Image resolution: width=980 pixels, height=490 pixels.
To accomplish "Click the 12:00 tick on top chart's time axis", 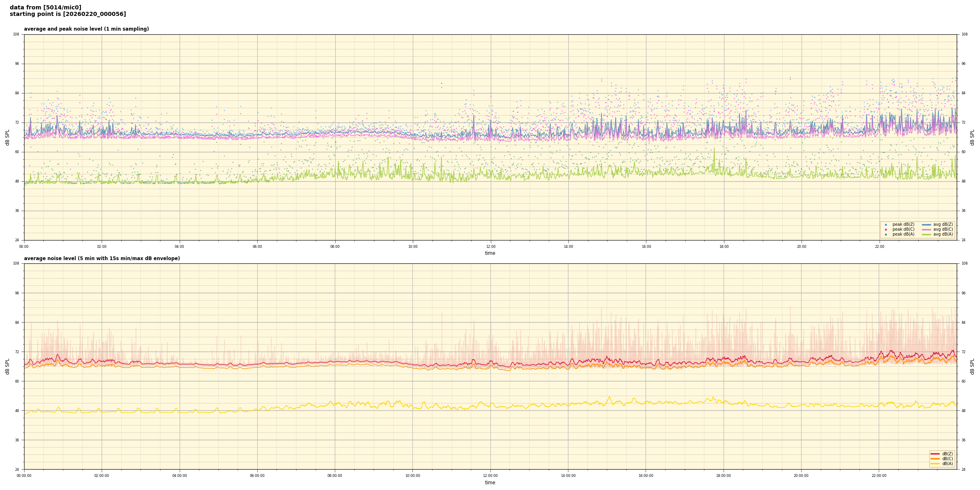I will [x=490, y=247].
